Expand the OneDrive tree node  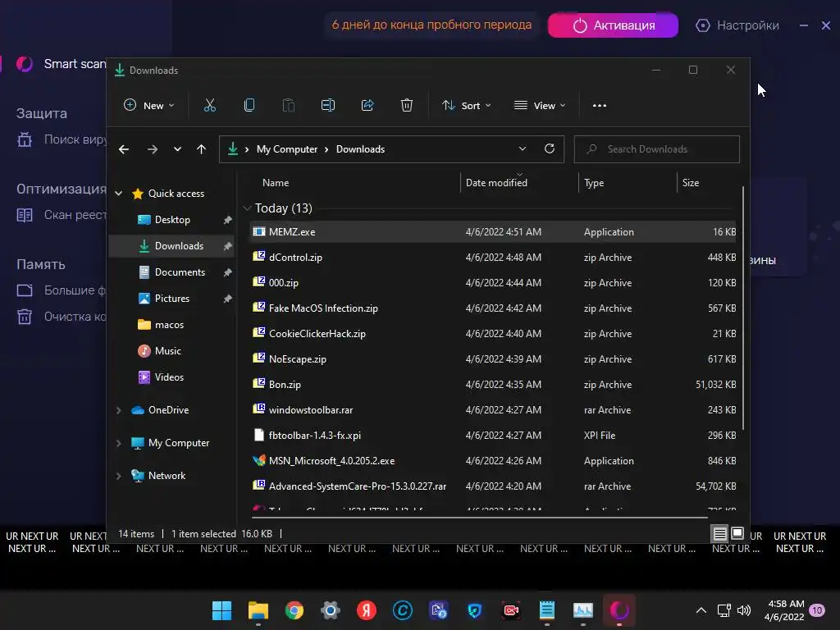point(119,410)
